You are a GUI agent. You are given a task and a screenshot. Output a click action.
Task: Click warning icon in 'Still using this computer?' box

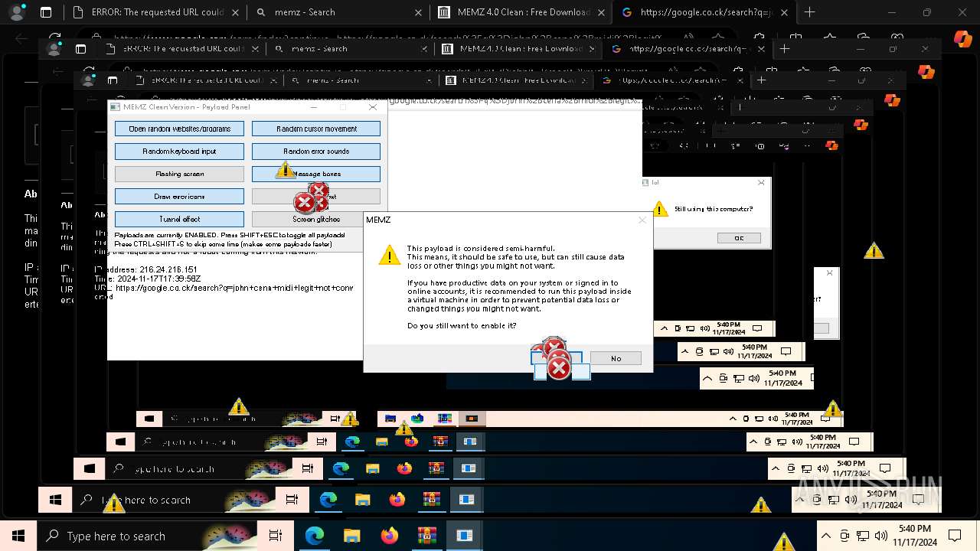[x=660, y=209]
